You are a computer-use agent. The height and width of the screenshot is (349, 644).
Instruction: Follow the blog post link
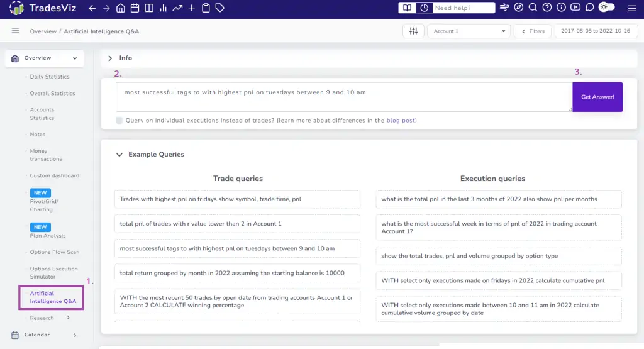(x=401, y=120)
